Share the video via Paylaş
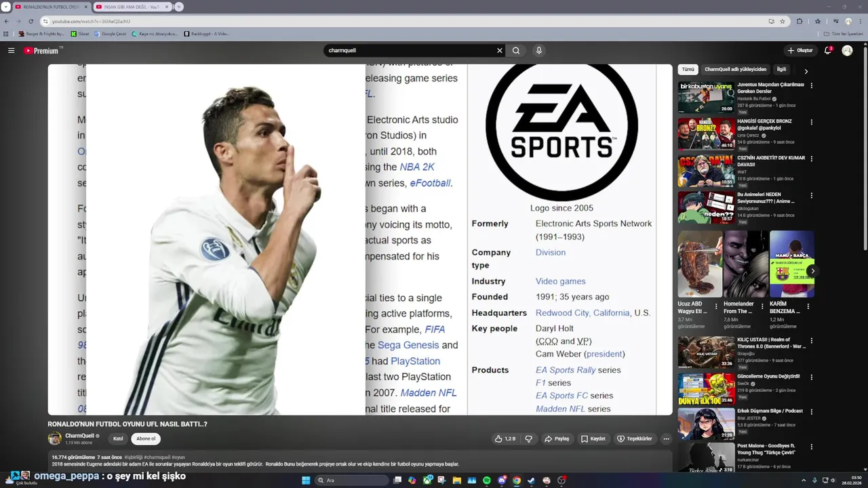This screenshot has height=488, width=868. 557,439
